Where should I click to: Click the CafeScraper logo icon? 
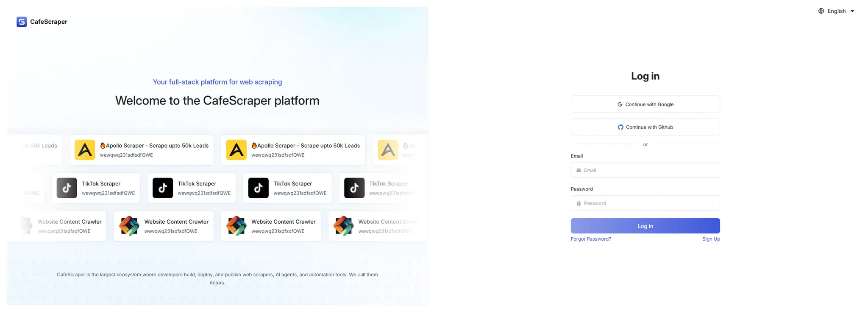(22, 22)
